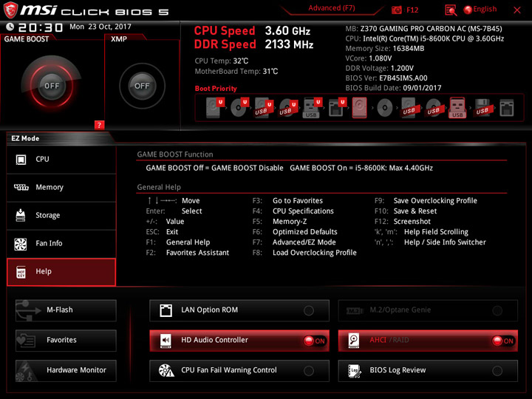Select the highlighted Help tab

(x=61, y=272)
